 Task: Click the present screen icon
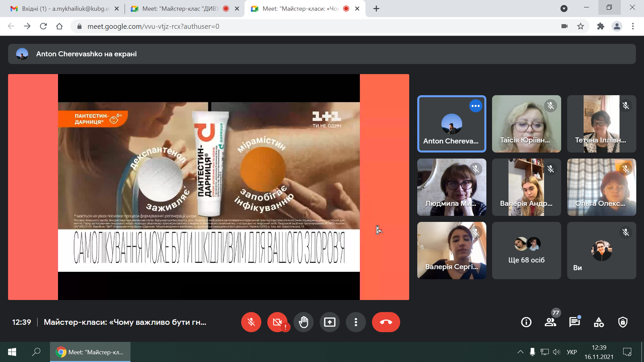pyautogui.click(x=329, y=322)
